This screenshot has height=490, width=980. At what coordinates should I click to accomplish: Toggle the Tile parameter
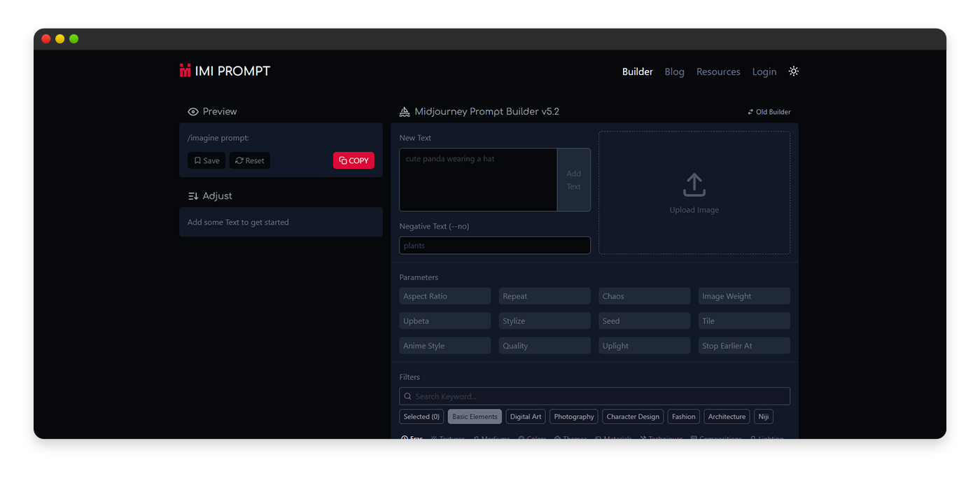[744, 321]
